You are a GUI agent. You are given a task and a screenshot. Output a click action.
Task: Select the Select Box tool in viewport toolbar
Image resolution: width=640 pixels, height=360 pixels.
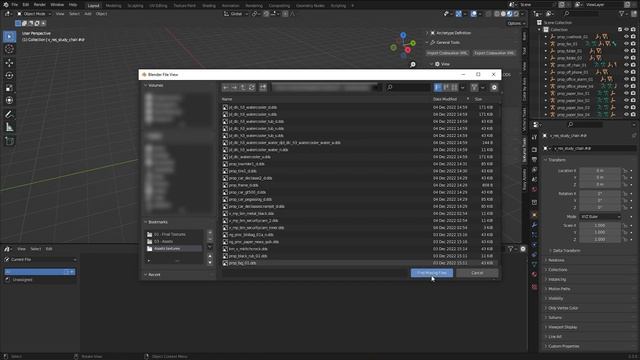click(x=9, y=37)
